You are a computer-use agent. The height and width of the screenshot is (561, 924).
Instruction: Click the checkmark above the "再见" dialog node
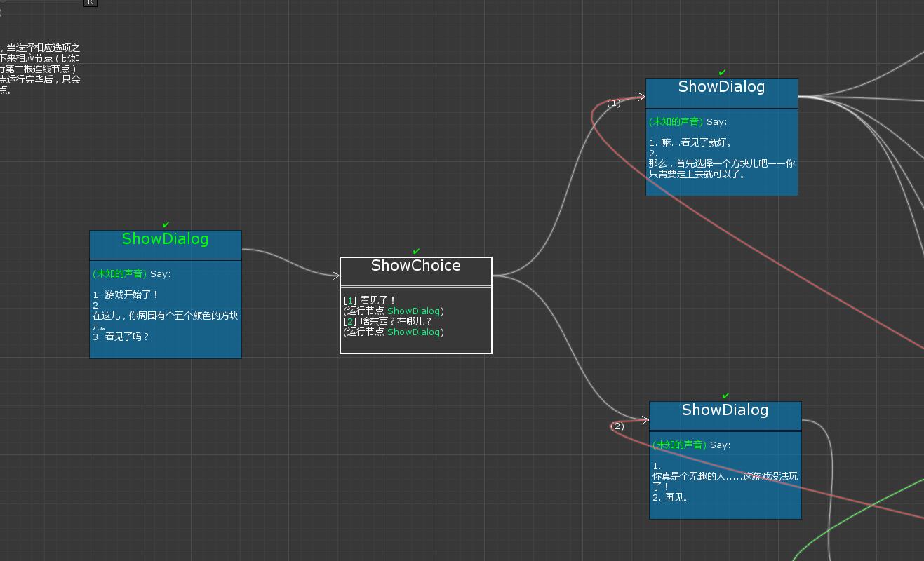tap(725, 396)
